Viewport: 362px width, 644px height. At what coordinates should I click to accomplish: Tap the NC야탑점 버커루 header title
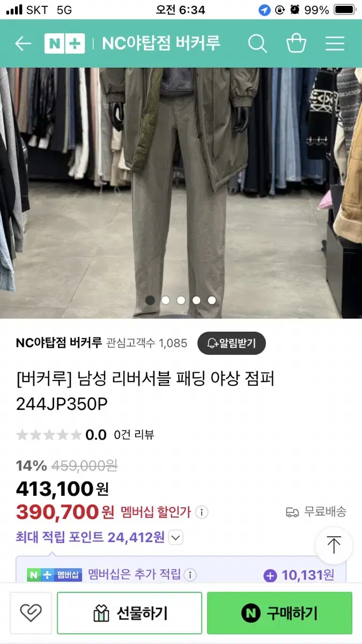pos(161,43)
